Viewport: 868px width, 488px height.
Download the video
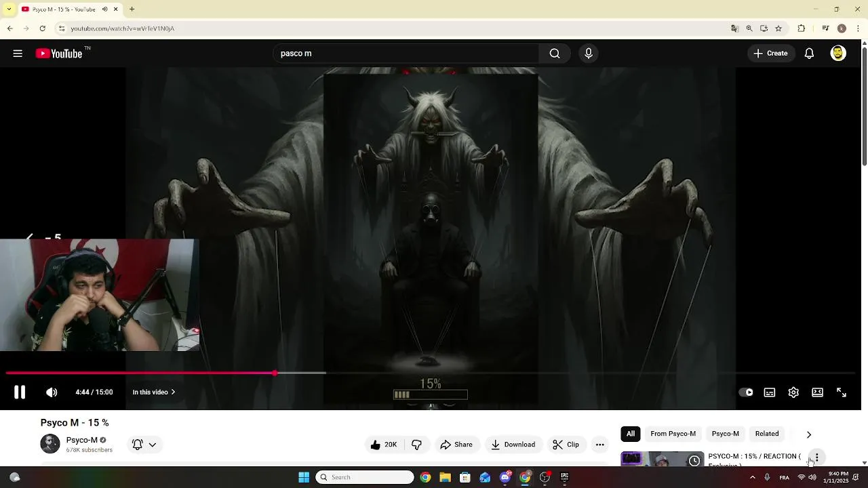(513, 445)
